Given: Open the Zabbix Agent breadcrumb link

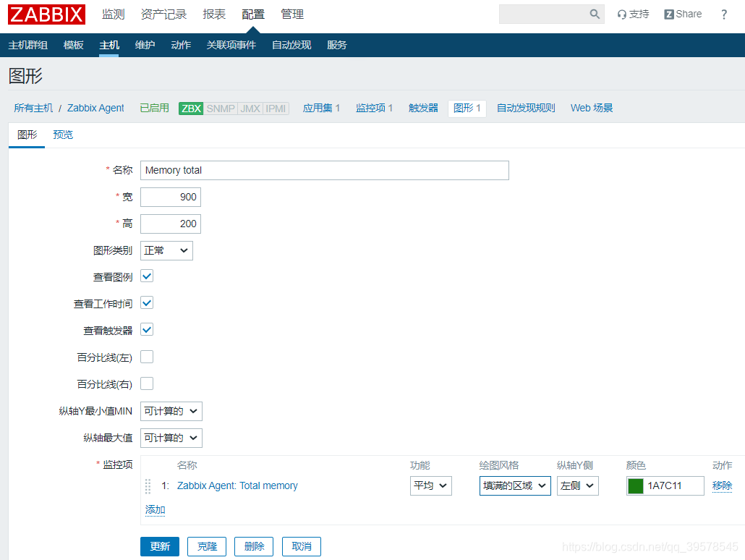Looking at the screenshot, I should (95, 109).
